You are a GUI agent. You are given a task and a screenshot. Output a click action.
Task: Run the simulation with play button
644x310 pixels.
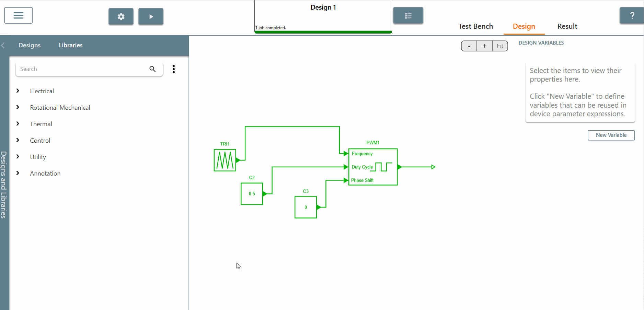tap(151, 16)
